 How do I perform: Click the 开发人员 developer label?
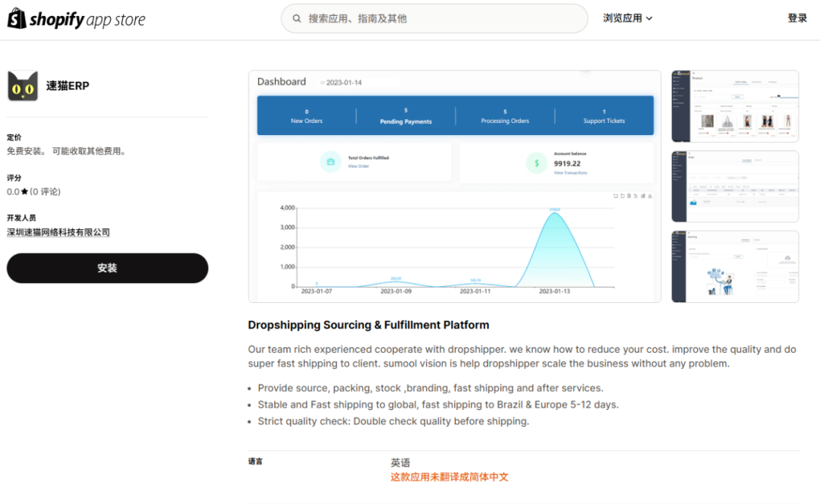coord(21,218)
